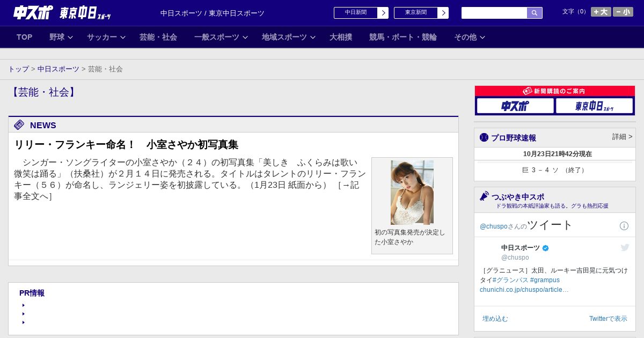644x338 pixels.
Task: Click the Twitter bird icon on tweet
Action: (x=625, y=247)
